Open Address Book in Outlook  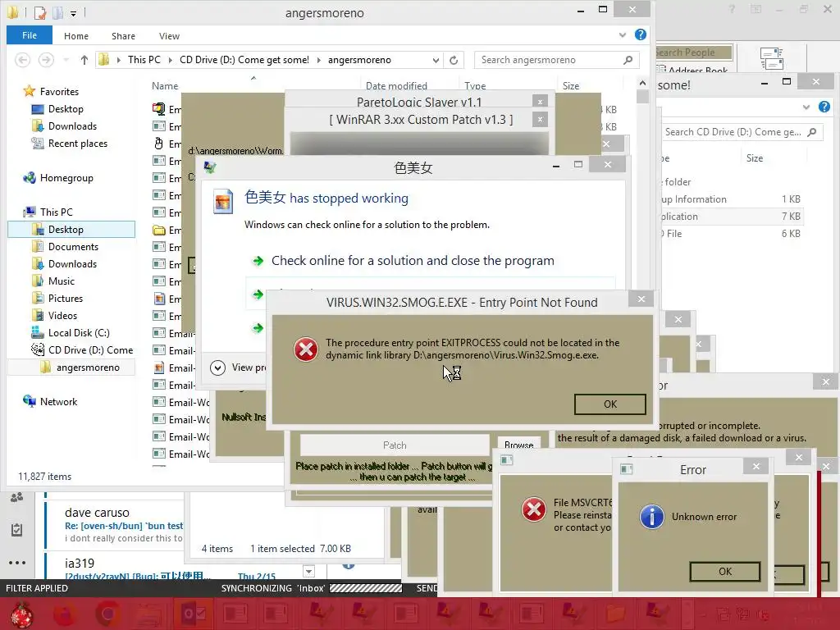click(691, 70)
